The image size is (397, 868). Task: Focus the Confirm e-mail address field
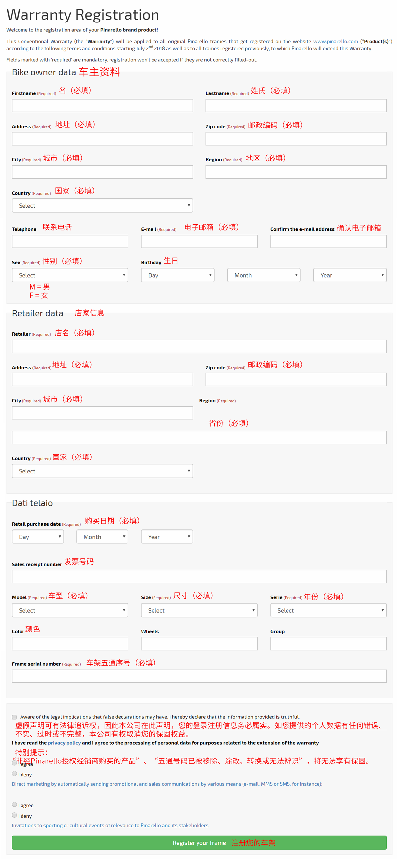pyautogui.click(x=328, y=241)
